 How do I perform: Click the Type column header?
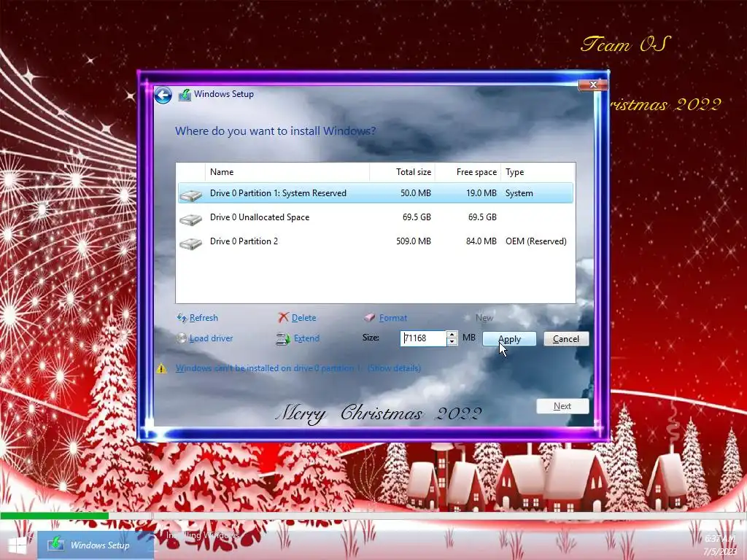point(538,172)
